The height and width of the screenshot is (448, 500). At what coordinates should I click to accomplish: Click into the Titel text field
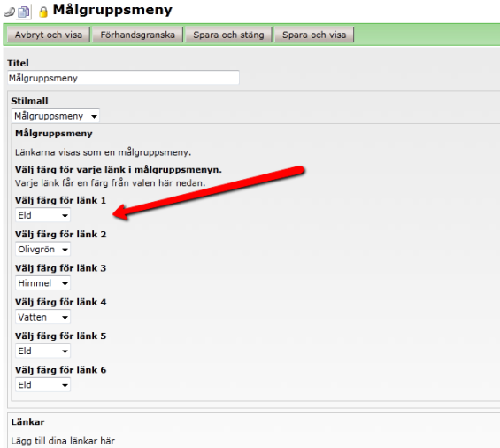point(123,78)
